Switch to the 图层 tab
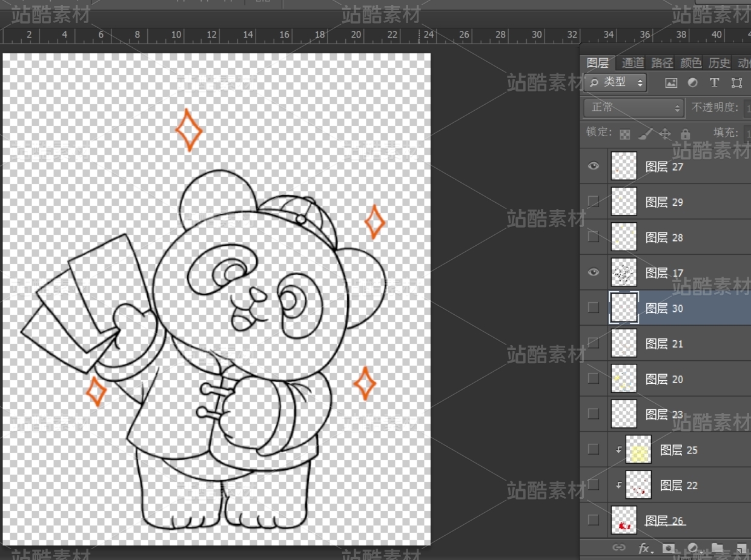The height and width of the screenshot is (560, 751). pos(598,62)
